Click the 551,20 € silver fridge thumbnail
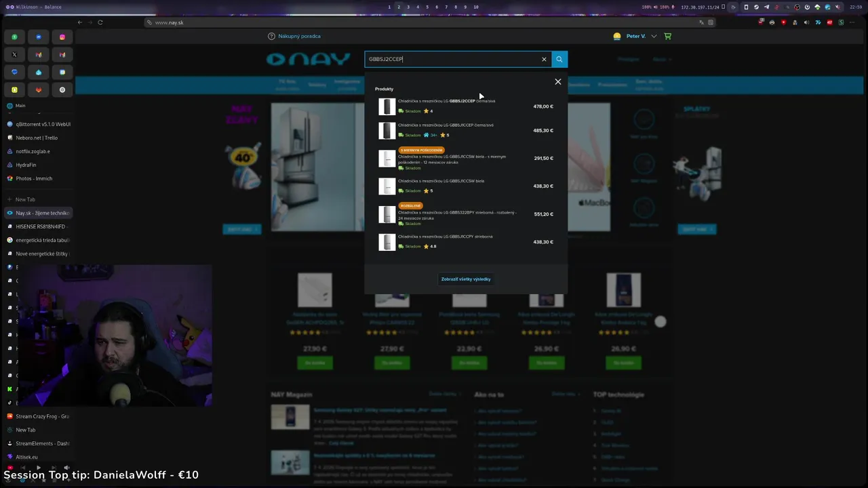 point(387,214)
